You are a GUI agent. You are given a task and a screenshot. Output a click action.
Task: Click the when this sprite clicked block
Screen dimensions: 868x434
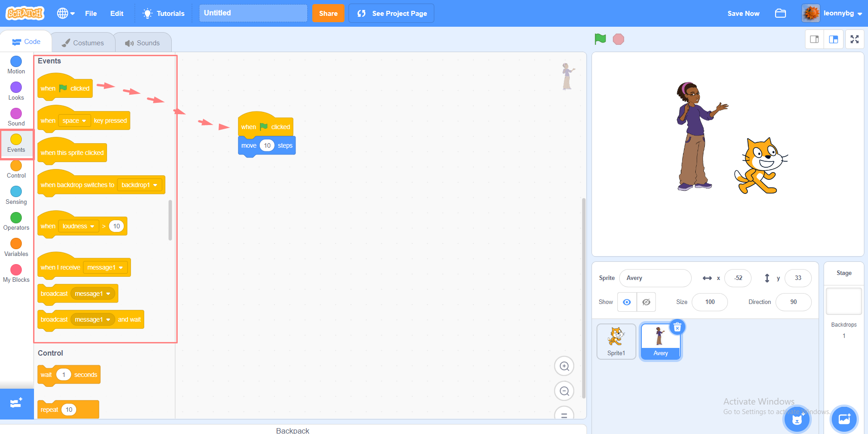click(72, 152)
